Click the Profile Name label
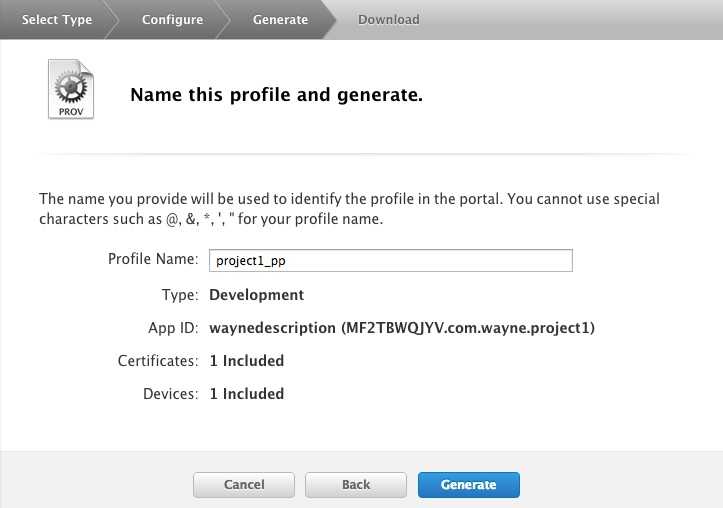723x508 pixels. [x=153, y=260]
